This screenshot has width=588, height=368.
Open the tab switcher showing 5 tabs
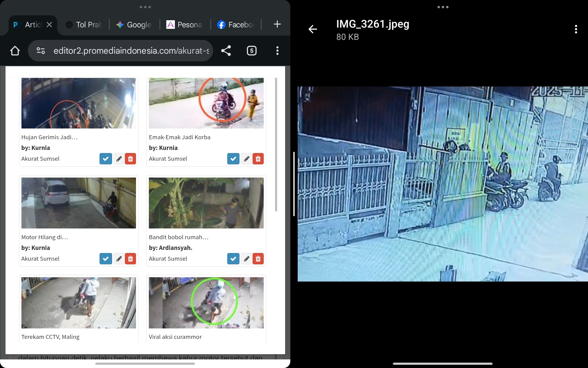(251, 51)
